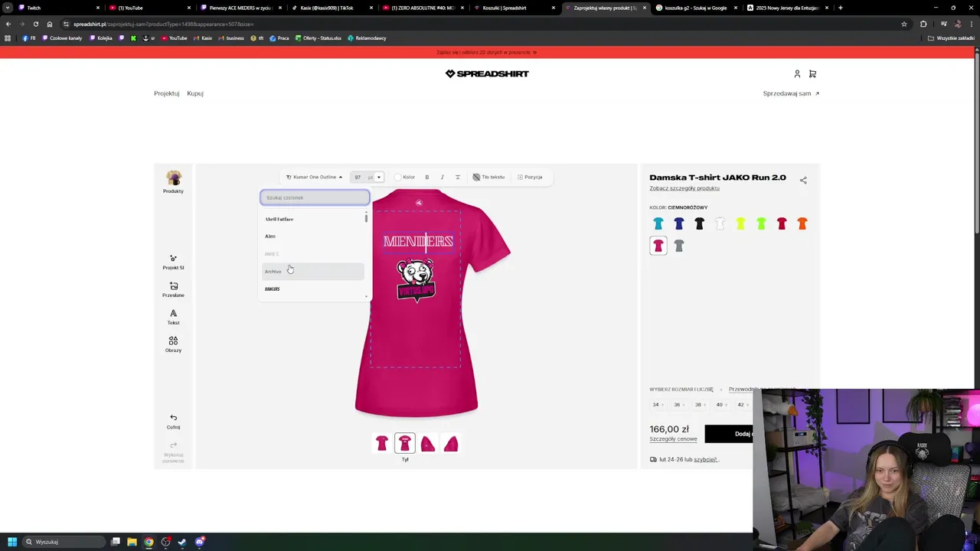
Task: Choose the Aleo font
Action: (x=312, y=236)
